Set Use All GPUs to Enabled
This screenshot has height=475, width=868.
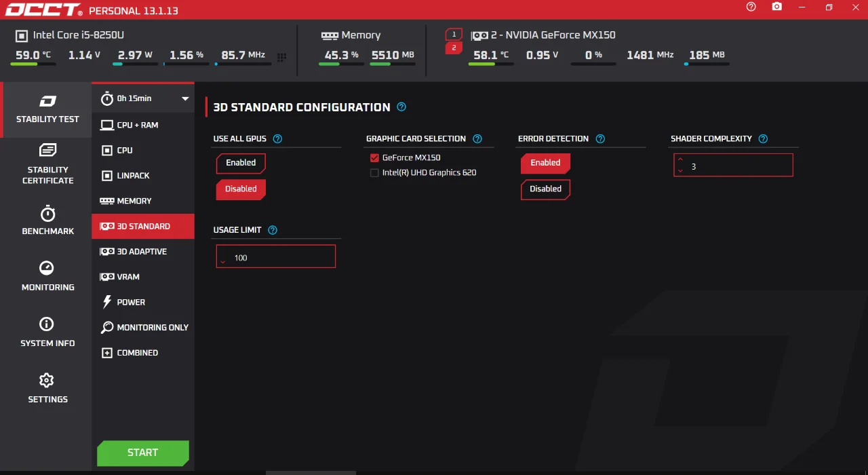pyautogui.click(x=241, y=163)
